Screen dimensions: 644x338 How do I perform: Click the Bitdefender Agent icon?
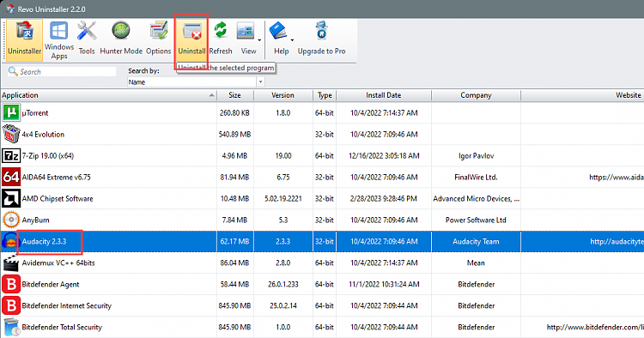(11, 284)
